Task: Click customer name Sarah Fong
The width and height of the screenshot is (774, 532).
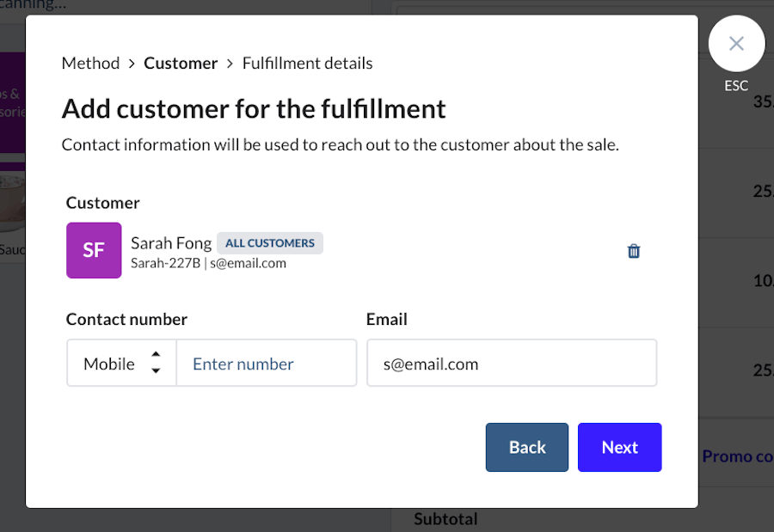Action: coord(171,243)
